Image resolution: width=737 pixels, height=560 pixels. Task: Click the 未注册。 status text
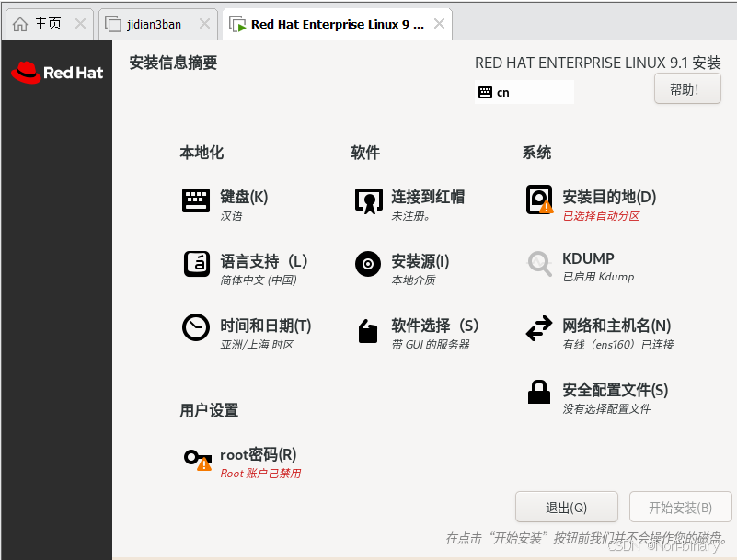[x=410, y=216]
